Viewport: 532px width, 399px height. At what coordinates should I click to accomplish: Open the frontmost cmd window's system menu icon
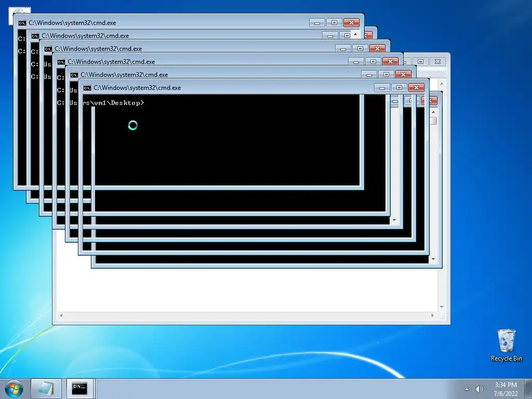(x=87, y=88)
